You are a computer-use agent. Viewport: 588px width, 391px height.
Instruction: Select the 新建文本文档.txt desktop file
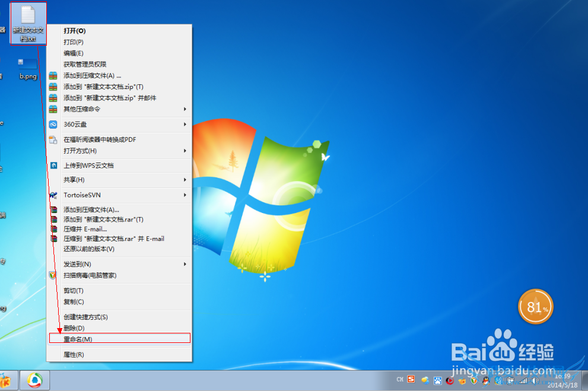tap(28, 24)
